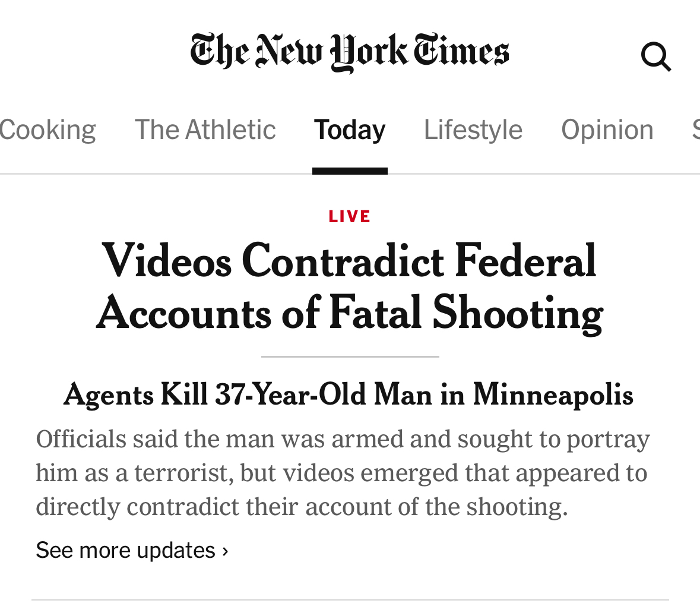The height and width of the screenshot is (603, 700).
Task: Click the See more updates link
Action: 126,551
